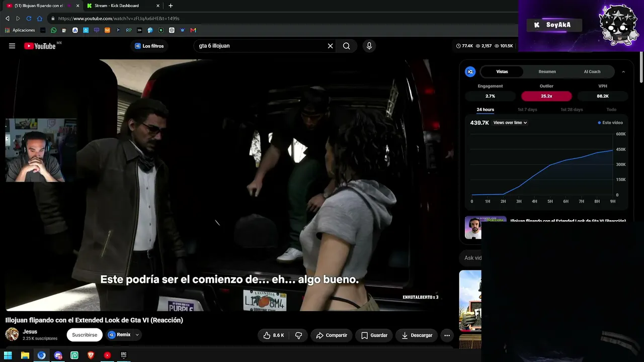Open the Gmail bookmark

193,30
